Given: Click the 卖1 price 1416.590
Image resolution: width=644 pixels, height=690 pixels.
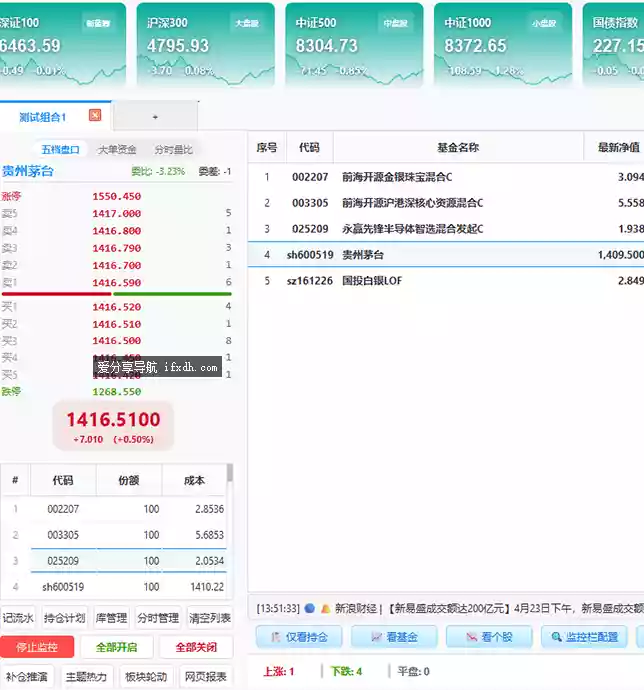Looking at the screenshot, I should [x=117, y=283].
